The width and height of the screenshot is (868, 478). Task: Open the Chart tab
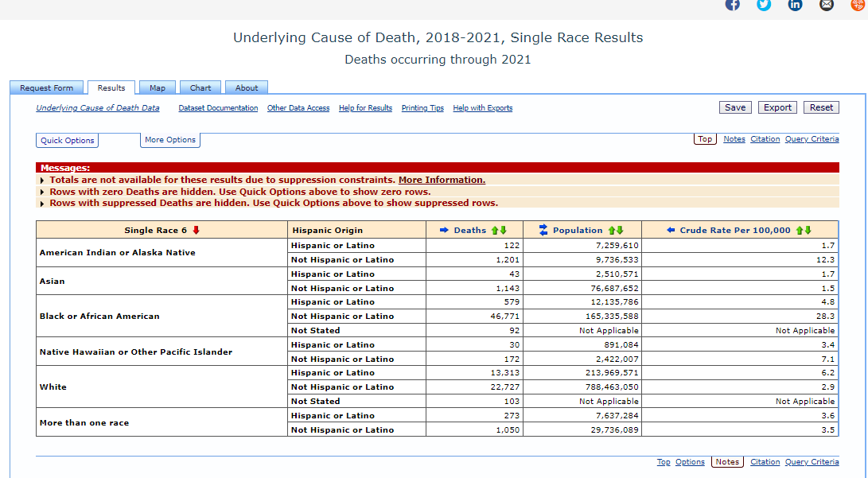(200, 87)
